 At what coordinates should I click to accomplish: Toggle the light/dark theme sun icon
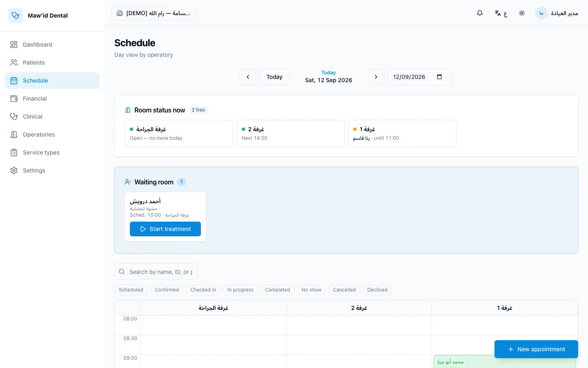[522, 13]
